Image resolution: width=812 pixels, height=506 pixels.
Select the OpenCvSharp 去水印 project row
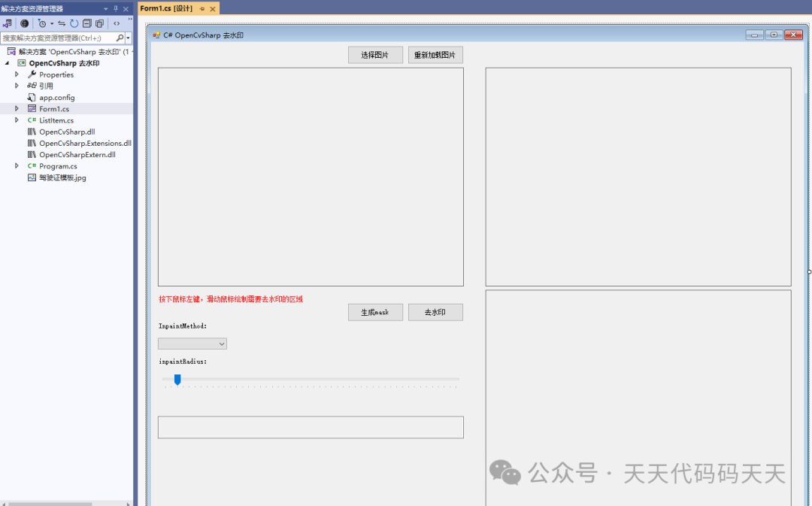64,63
